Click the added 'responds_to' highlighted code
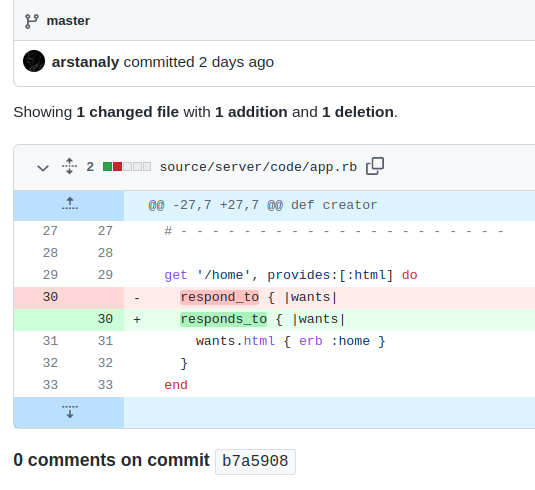 pyautogui.click(x=223, y=319)
